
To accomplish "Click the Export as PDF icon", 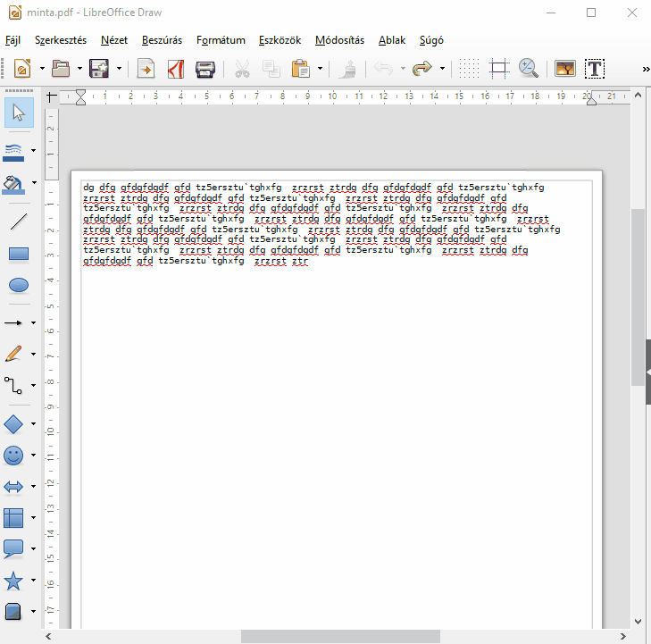I will (176, 69).
